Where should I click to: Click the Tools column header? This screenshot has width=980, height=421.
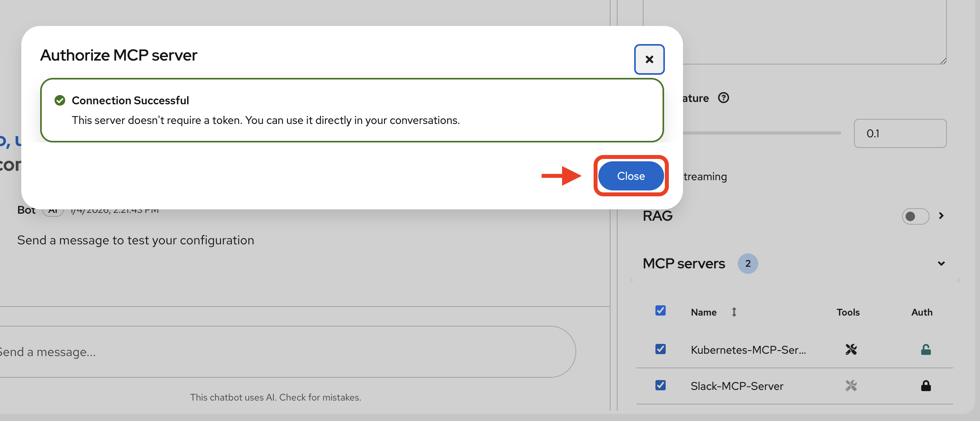848,312
